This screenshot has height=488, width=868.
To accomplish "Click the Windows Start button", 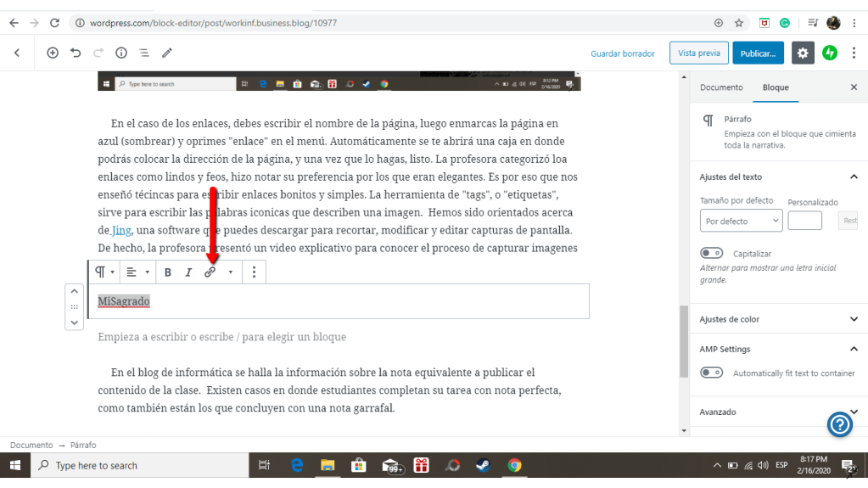I will 14,465.
